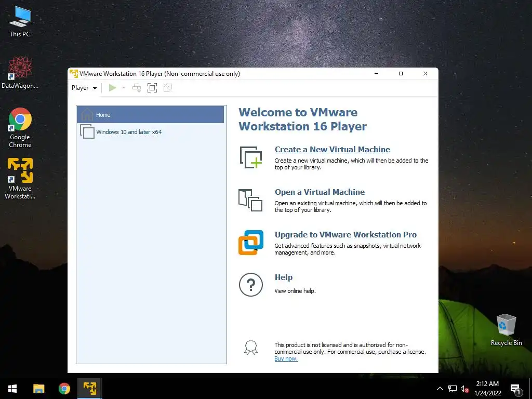Image resolution: width=532 pixels, height=399 pixels.
Task: Click the green Play virtual machine button
Action: pos(112,88)
